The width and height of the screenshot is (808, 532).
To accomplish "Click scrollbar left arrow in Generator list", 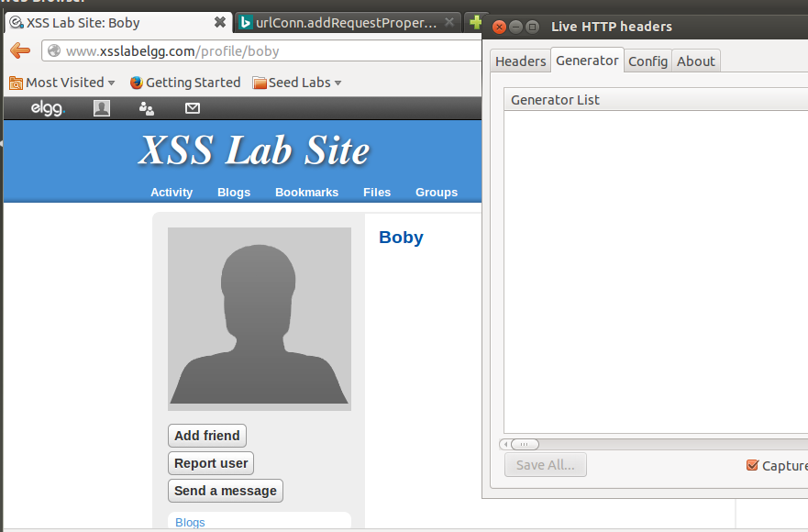I will tap(505, 444).
